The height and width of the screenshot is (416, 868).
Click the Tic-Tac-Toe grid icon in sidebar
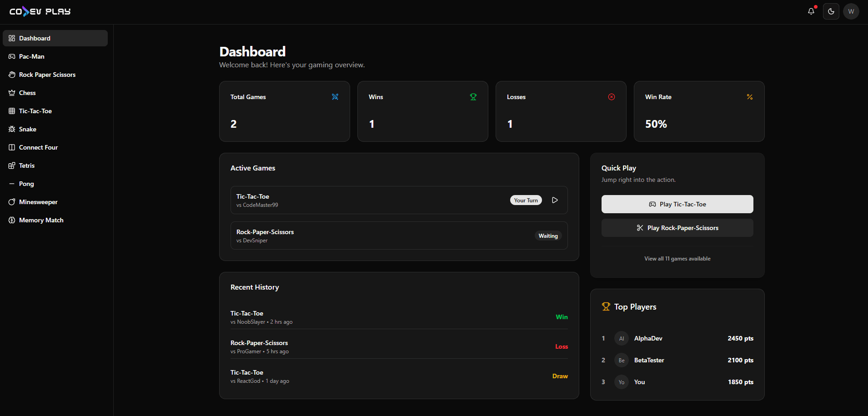point(12,111)
